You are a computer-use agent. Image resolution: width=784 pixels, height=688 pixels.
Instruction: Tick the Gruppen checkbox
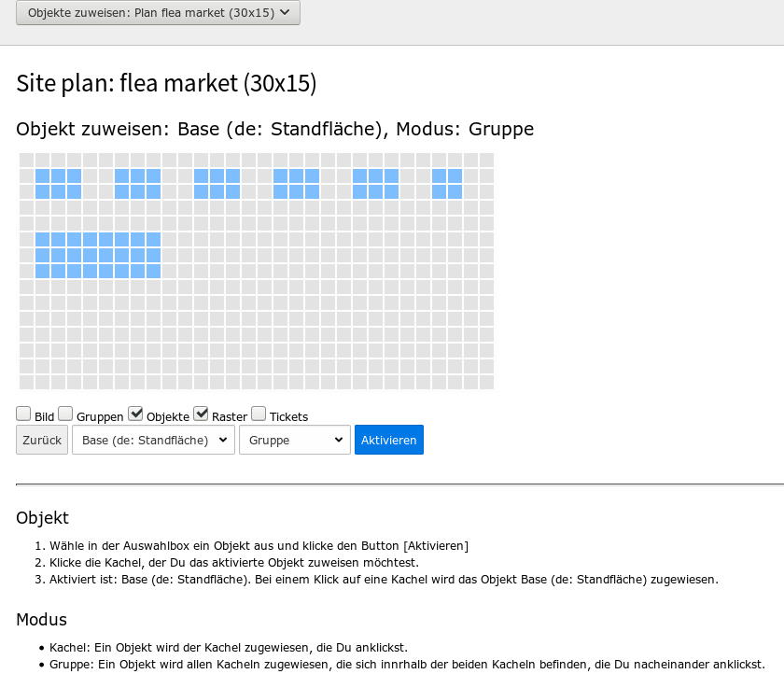(65, 414)
